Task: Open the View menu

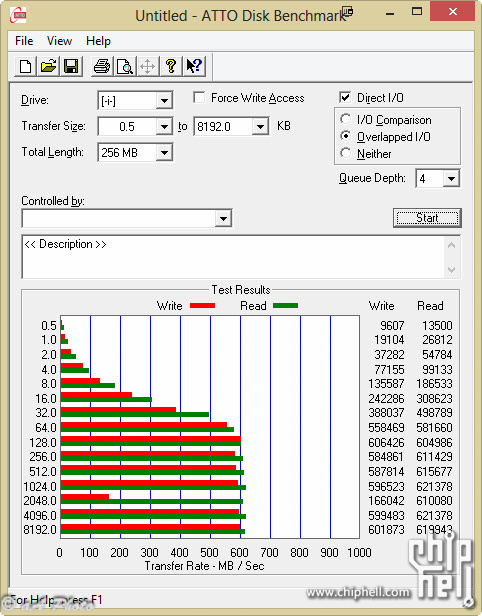Action: pyautogui.click(x=59, y=41)
